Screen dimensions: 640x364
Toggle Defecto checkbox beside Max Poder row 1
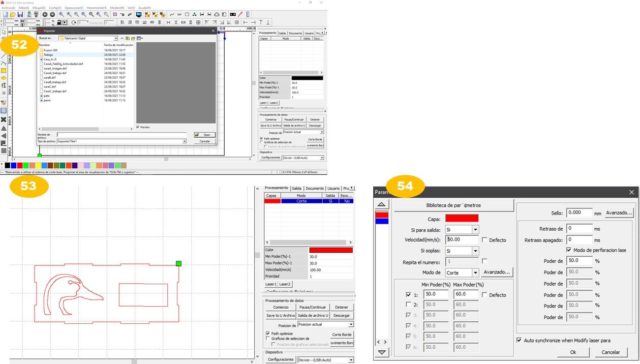[484, 295]
